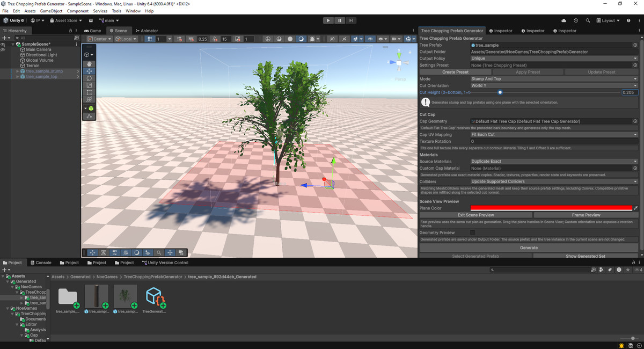Toggle grid snapping icon
The width and height of the screenshot is (644, 349).
pos(179,39)
